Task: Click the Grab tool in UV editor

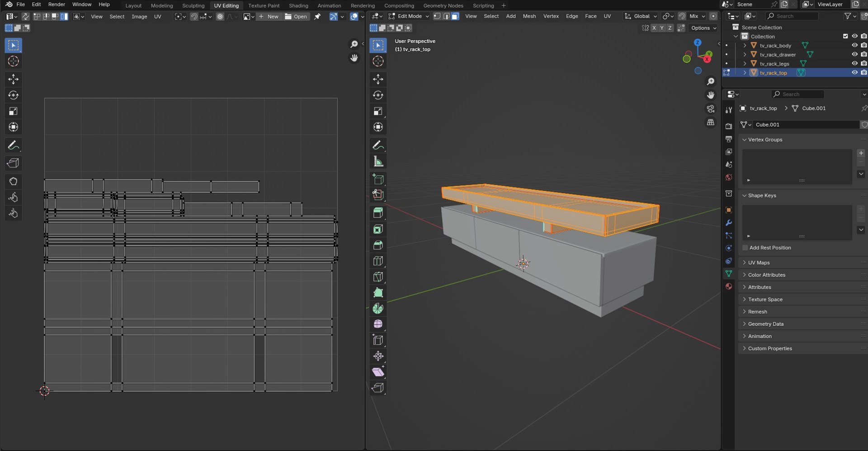Action: (13, 182)
